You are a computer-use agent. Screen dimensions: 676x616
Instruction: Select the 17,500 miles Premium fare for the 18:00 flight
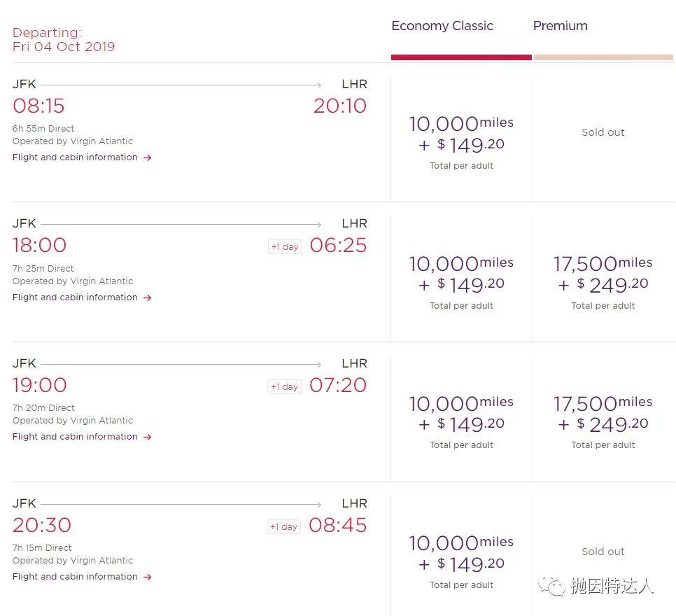[603, 279]
